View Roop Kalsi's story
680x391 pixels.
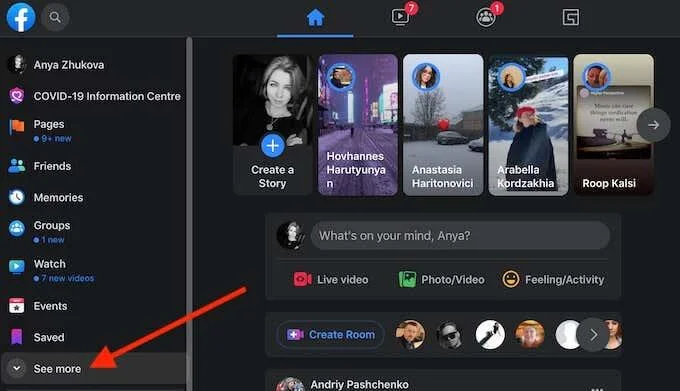[x=613, y=125]
